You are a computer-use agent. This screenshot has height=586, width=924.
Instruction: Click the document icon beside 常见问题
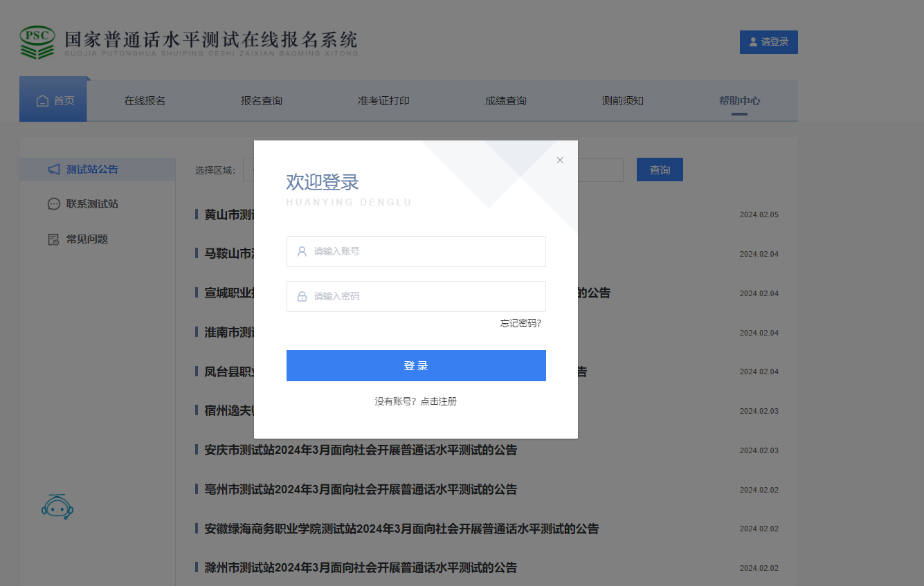click(54, 239)
